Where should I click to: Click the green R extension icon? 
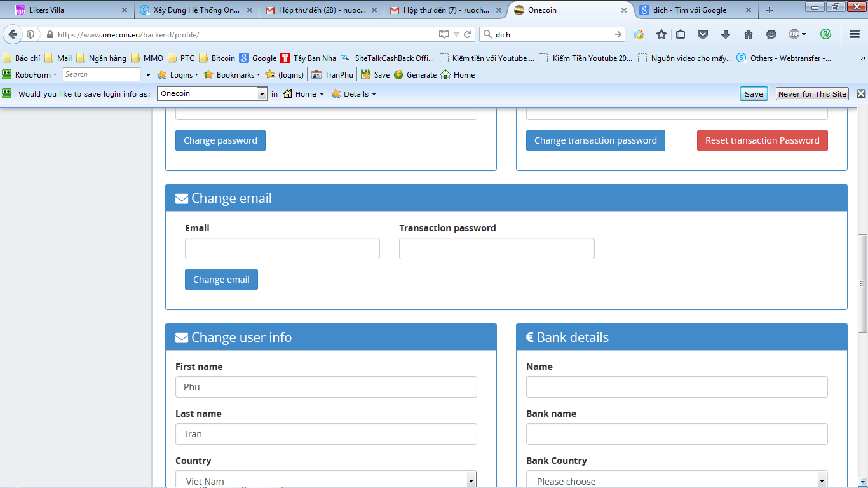click(825, 34)
